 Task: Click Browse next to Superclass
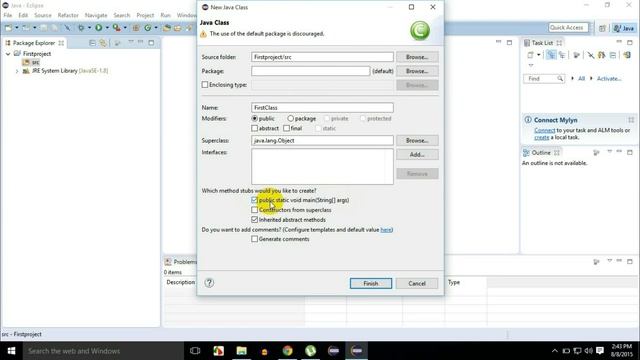coord(417,140)
